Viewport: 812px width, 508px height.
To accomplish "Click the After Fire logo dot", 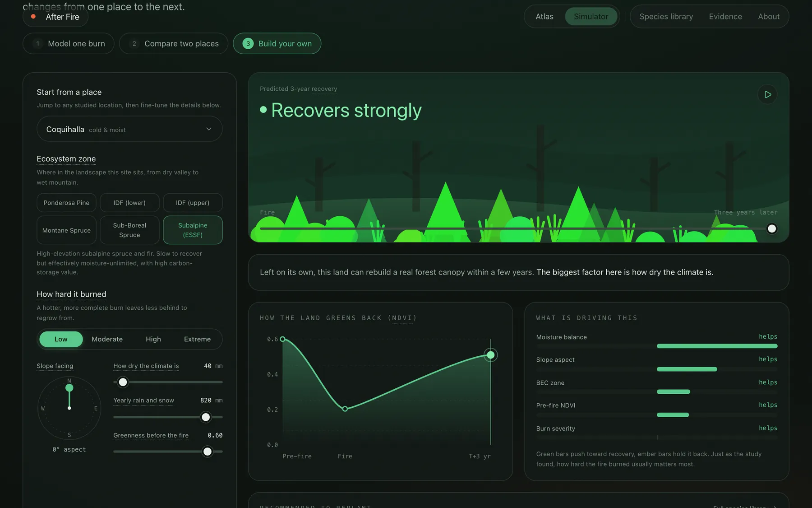I will [x=33, y=17].
